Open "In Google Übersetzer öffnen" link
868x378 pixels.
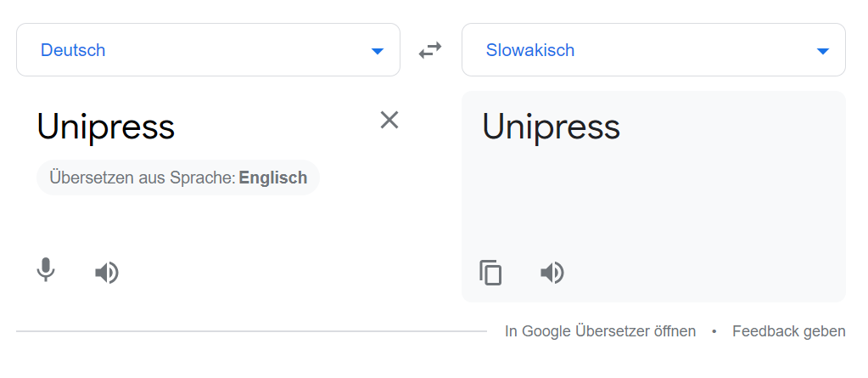click(600, 331)
